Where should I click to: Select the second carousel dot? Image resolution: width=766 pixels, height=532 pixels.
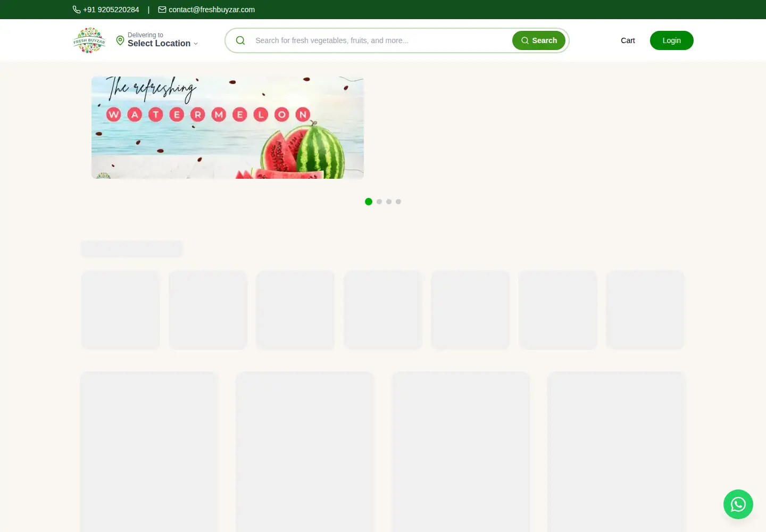[379, 202]
